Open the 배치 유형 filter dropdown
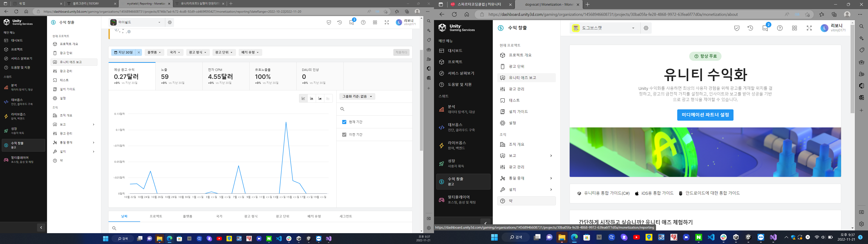This screenshot has width=868, height=244. pyautogui.click(x=250, y=53)
